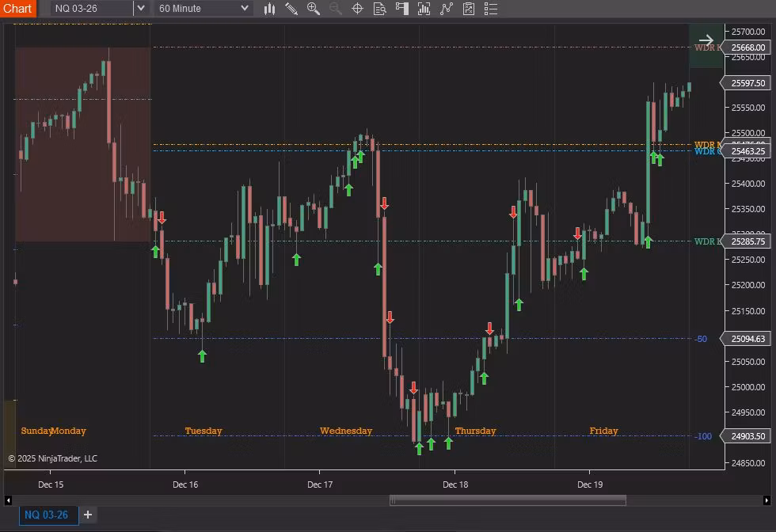Screen dimensions: 776x532
Task: Expand the 60 Minute interval dropdown
Action: point(245,9)
